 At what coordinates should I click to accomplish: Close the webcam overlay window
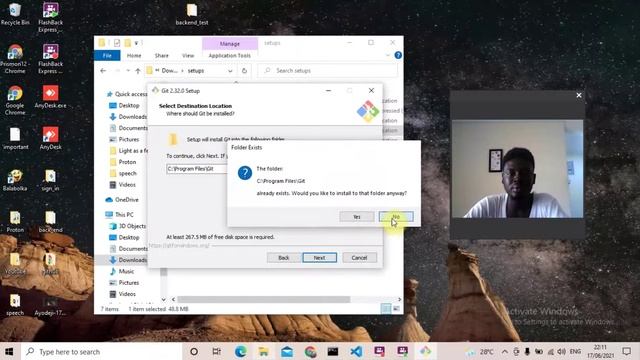[578, 95]
